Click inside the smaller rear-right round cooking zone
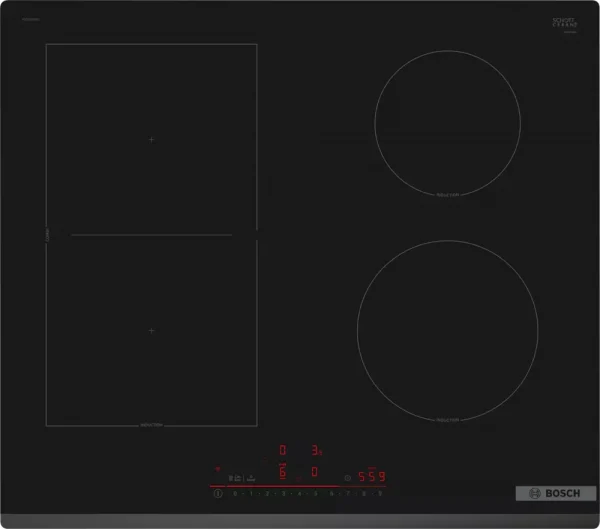Viewport: 600px width, 529px height. pyautogui.click(x=447, y=123)
